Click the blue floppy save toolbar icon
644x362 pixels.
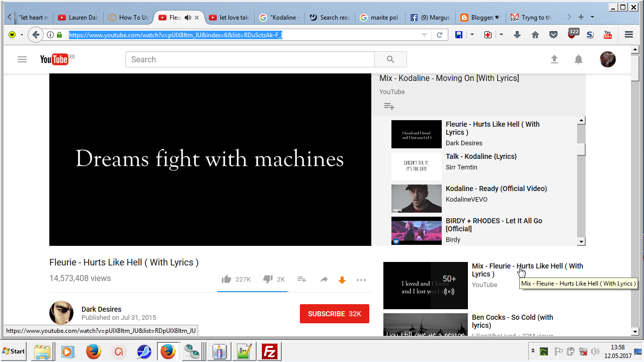coord(459,35)
